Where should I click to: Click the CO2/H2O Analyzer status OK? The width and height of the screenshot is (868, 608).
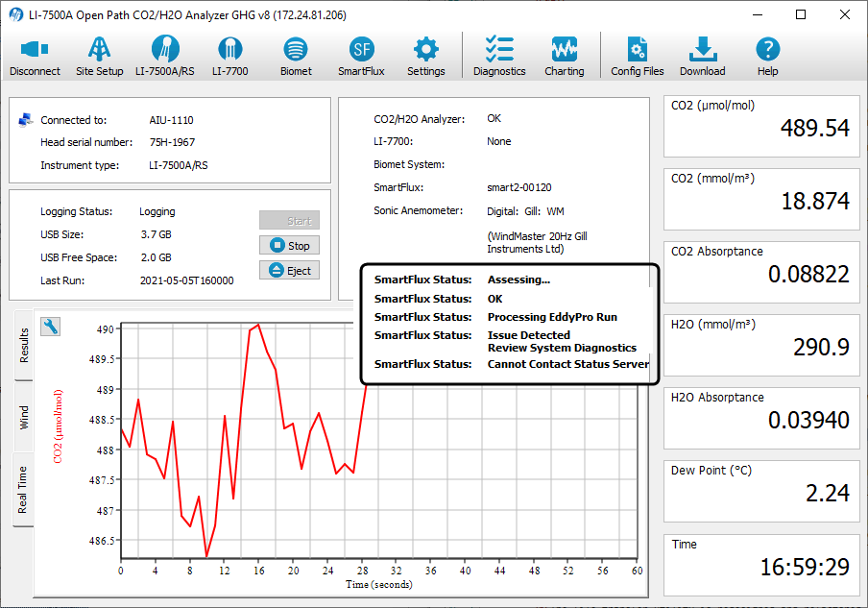point(494,118)
